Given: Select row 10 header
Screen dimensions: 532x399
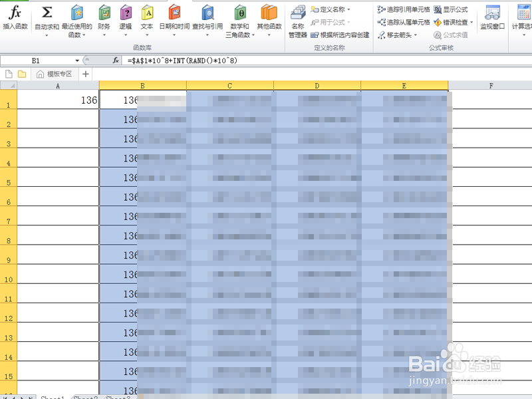Looking at the screenshot, I should click(x=9, y=274).
